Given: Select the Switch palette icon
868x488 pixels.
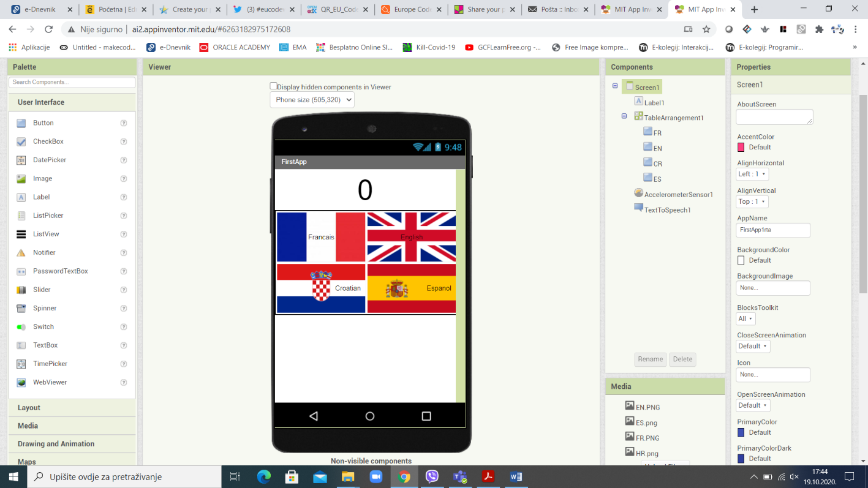Looking at the screenshot, I should pos(21,327).
